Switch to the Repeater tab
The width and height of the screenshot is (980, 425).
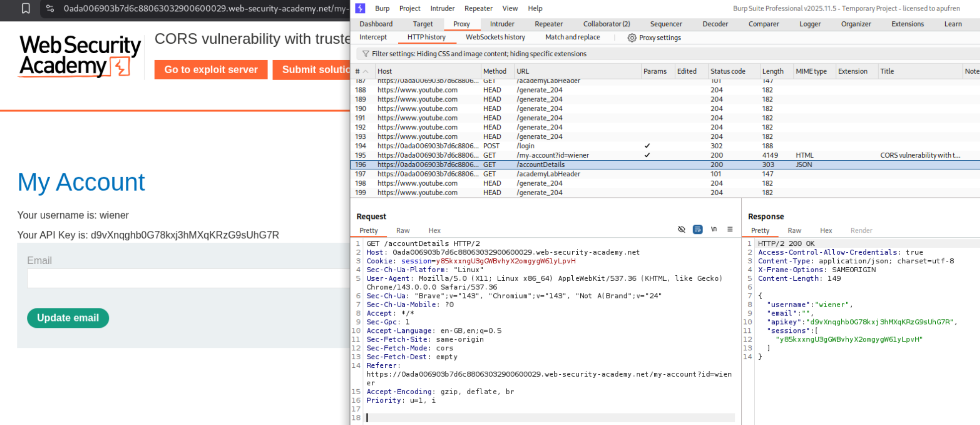pos(548,24)
